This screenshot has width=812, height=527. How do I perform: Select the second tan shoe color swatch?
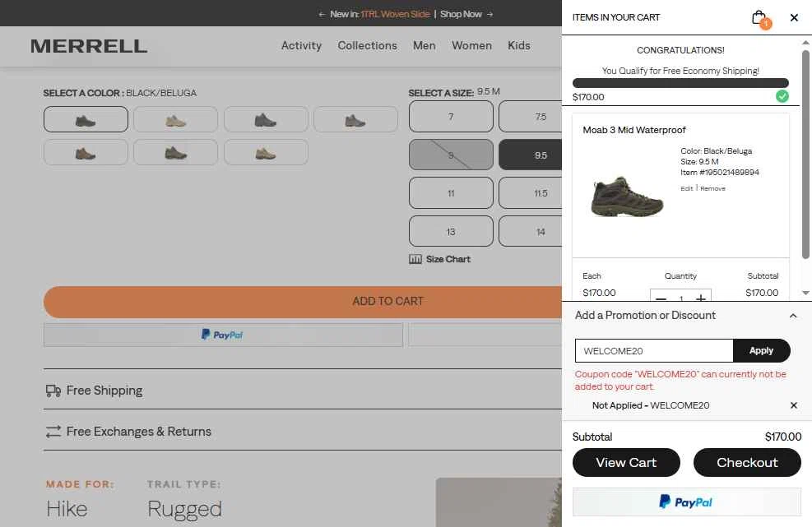[175, 119]
